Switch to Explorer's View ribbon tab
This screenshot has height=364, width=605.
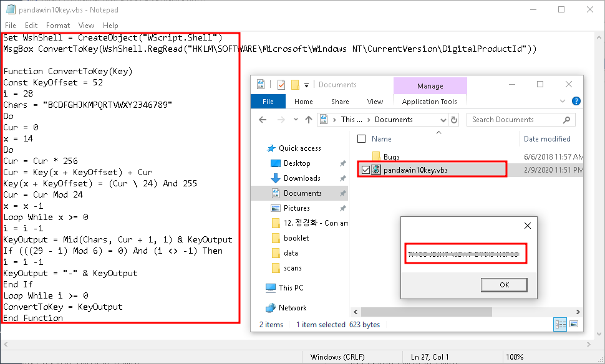(x=375, y=102)
